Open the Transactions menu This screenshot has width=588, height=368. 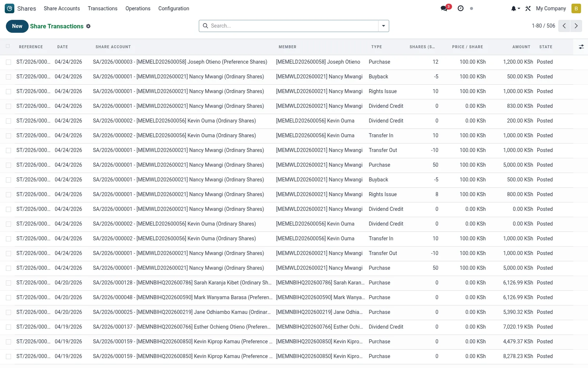[x=103, y=8]
